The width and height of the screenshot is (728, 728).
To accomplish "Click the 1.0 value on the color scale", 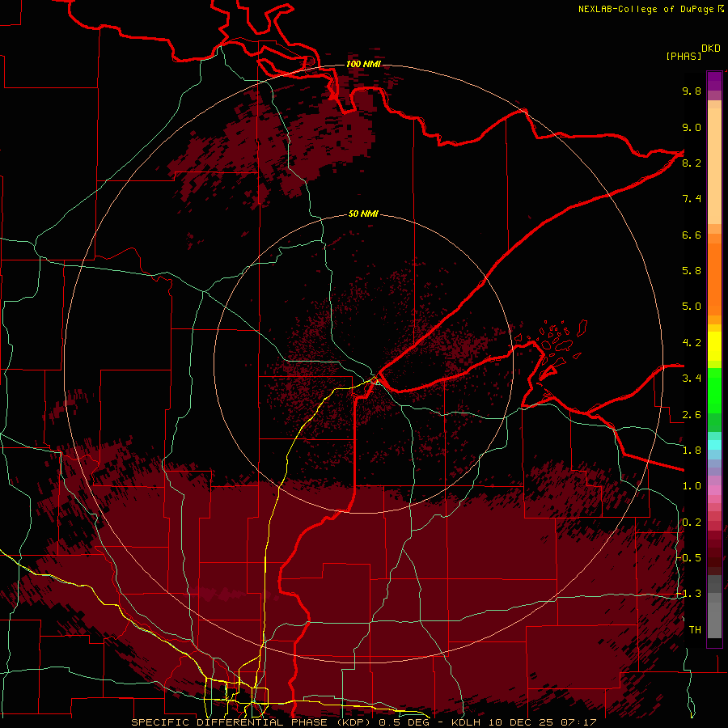I will 692,486.
